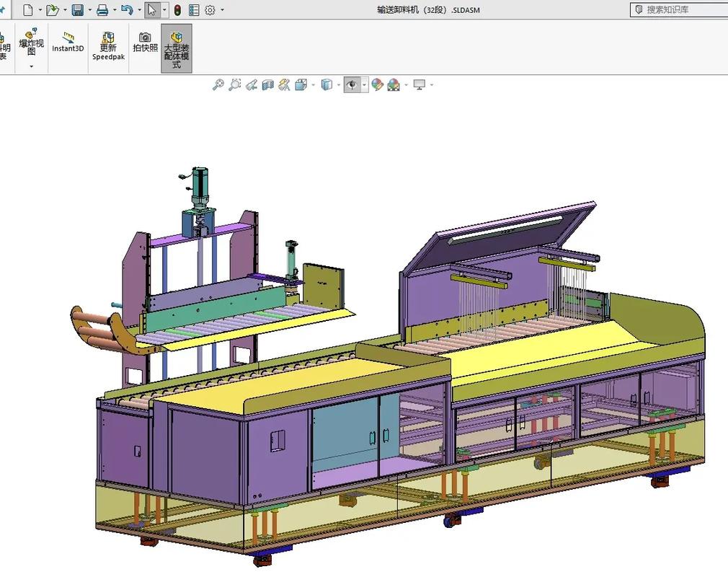Open the Options gear icon
Screen dimensions: 728x577
pyautogui.click(x=210, y=10)
